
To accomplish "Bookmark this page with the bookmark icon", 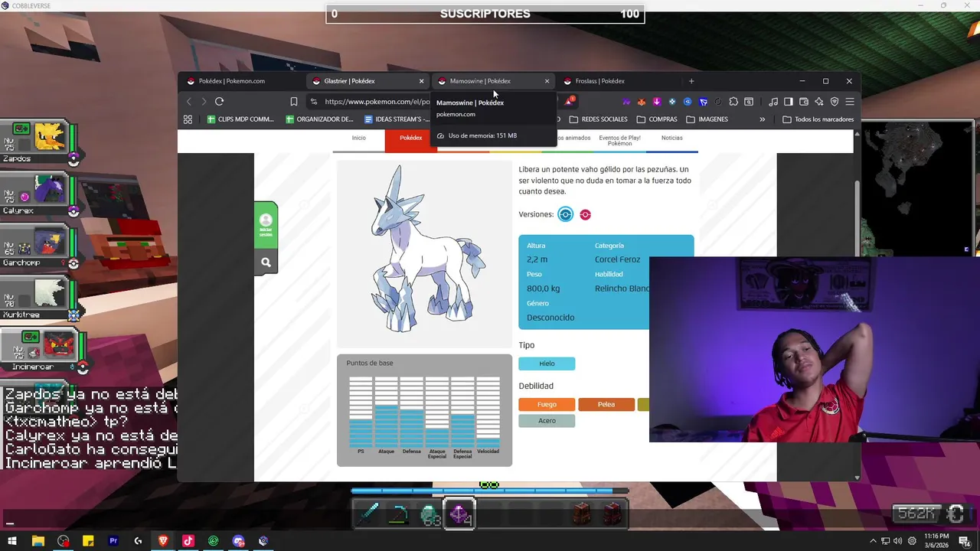I will (x=294, y=101).
